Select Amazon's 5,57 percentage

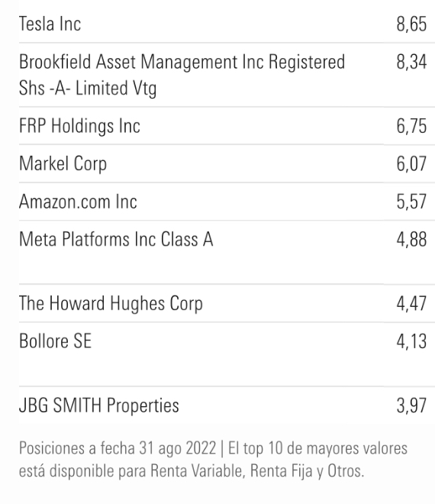click(411, 202)
